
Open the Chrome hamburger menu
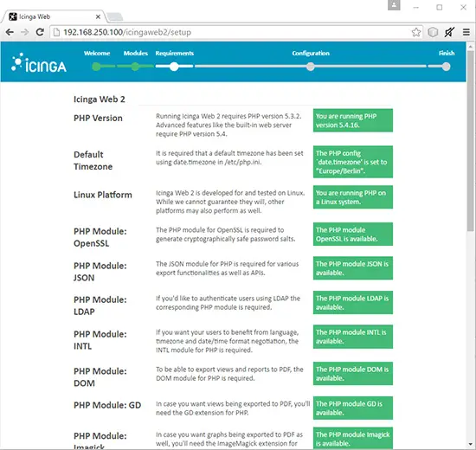pyautogui.click(x=466, y=32)
